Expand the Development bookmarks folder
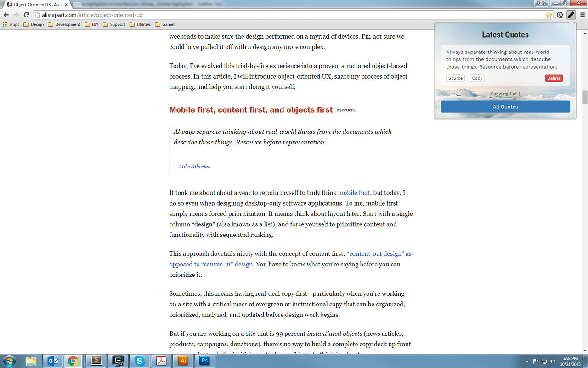The width and height of the screenshot is (588, 368). coord(64,24)
